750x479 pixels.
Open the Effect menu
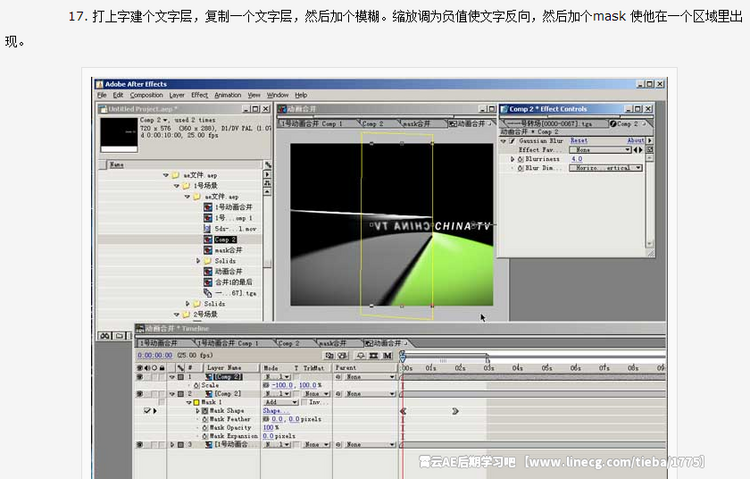point(199,95)
